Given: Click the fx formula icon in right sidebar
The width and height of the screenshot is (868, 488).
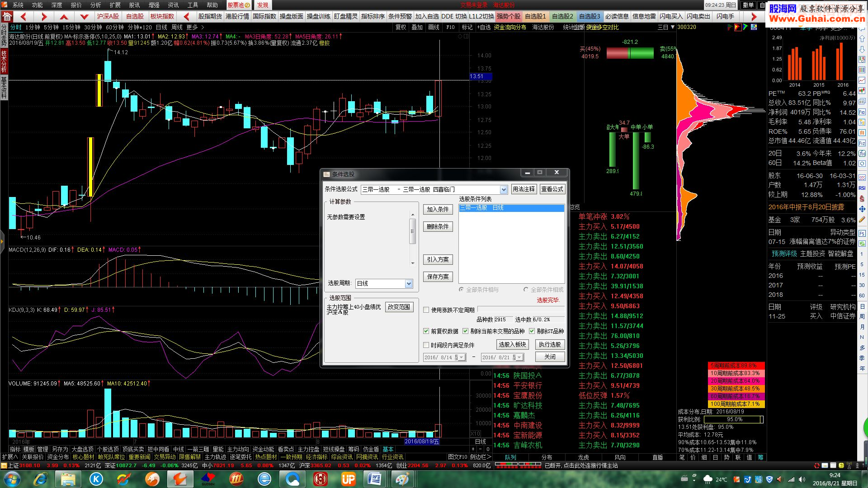Looking at the screenshot, I should point(862,153).
